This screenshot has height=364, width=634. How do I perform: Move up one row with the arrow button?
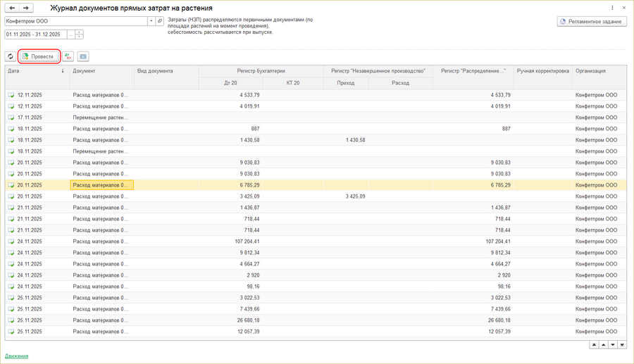tap(604, 344)
